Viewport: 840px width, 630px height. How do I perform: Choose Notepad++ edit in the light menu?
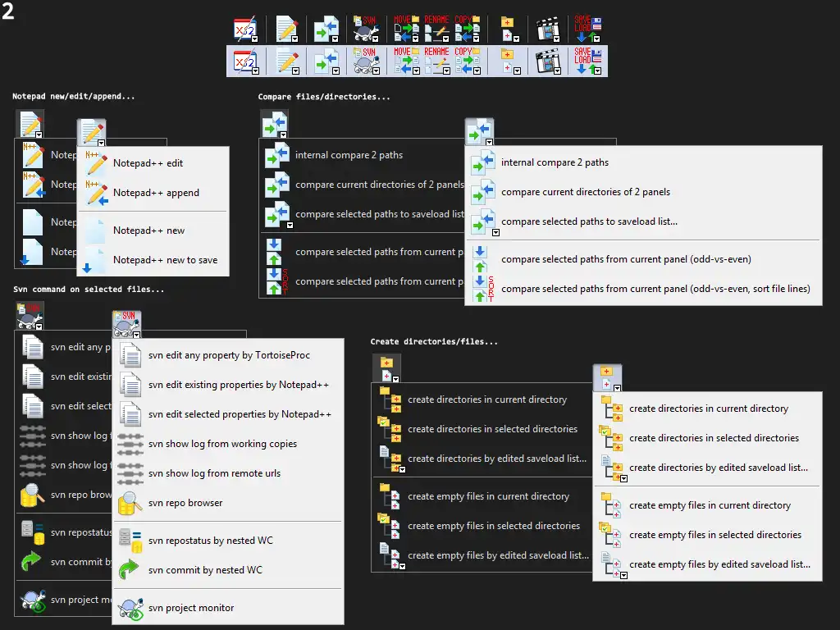point(153,163)
